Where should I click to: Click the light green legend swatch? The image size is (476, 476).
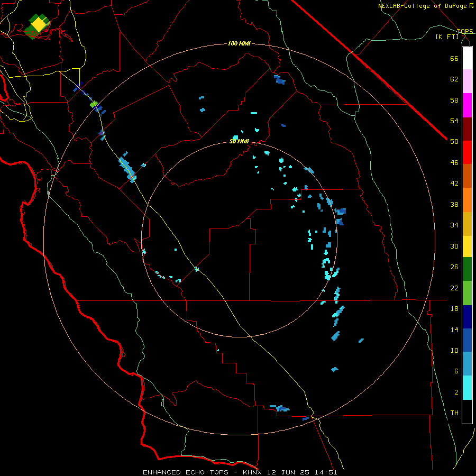(x=467, y=293)
